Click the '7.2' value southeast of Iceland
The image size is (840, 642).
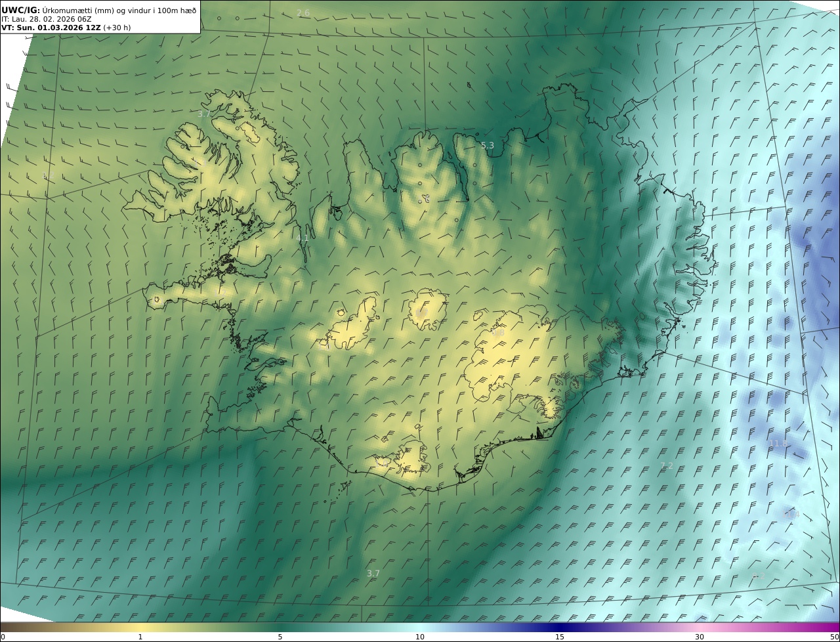(667, 465)
